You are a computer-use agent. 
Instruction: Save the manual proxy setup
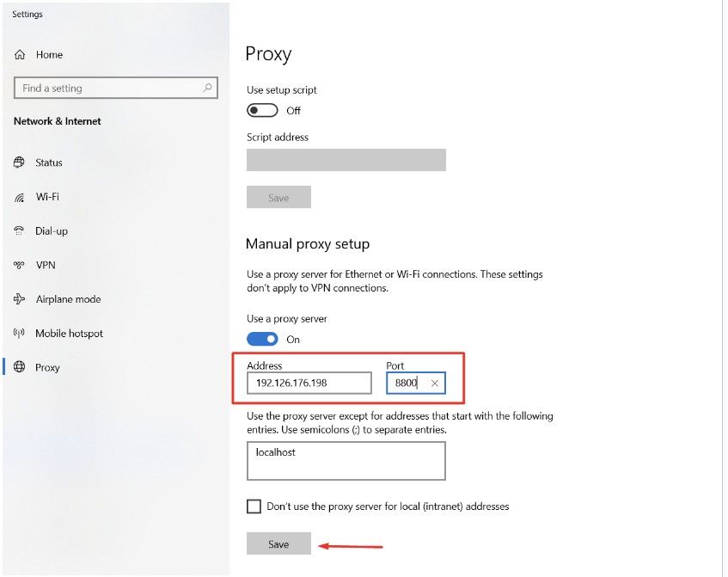tap(278, 544)
